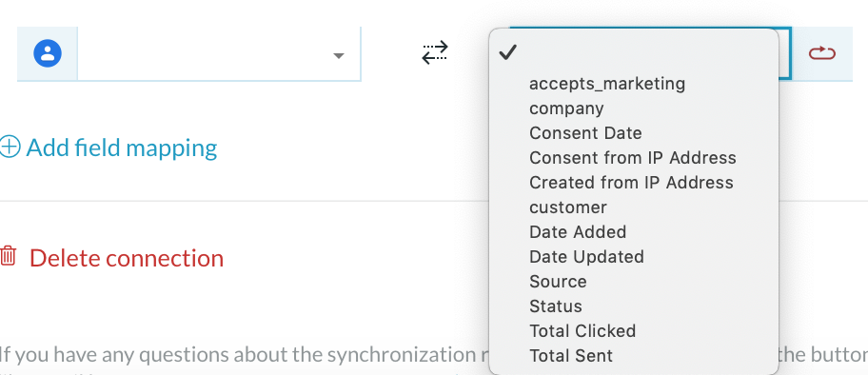Pick the customer field option
This screenshot has width=868, height=375.
[x=568, y=207]
